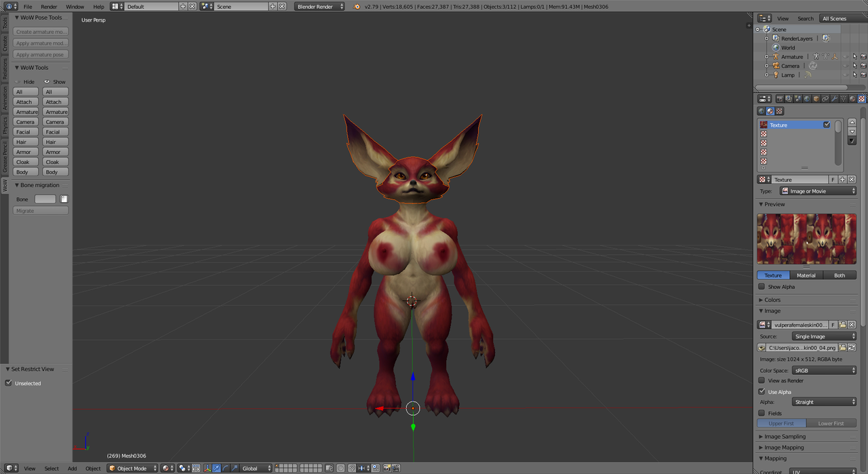Expand the Colors panel

pyautogui.click(x=772, y=300)
